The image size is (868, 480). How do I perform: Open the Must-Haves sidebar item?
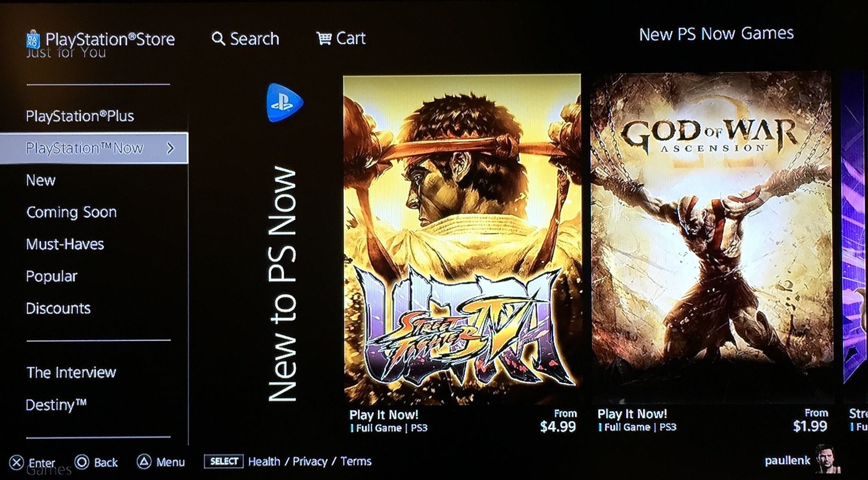(65, 244)
